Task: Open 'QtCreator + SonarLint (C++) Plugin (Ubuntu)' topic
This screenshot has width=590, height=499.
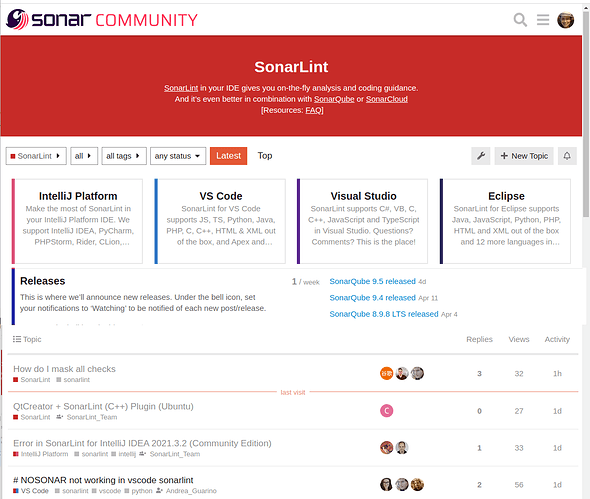Action: tap(103, 406)
